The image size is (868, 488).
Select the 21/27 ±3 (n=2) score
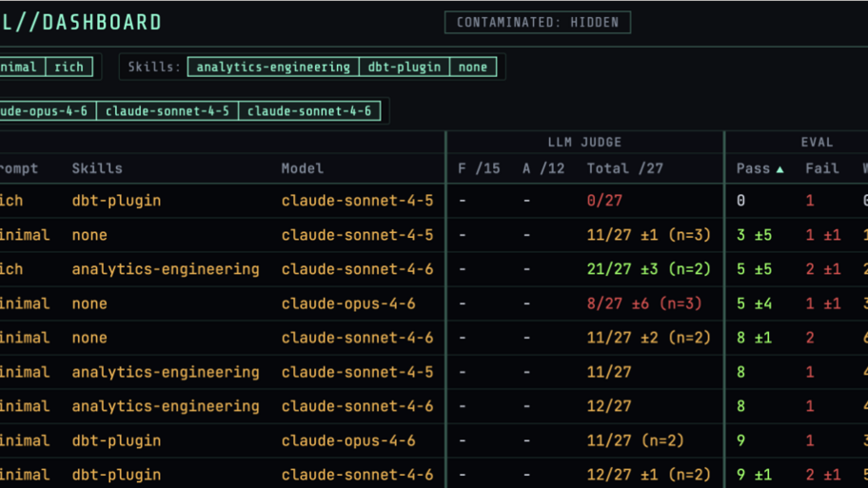[649, 269]
